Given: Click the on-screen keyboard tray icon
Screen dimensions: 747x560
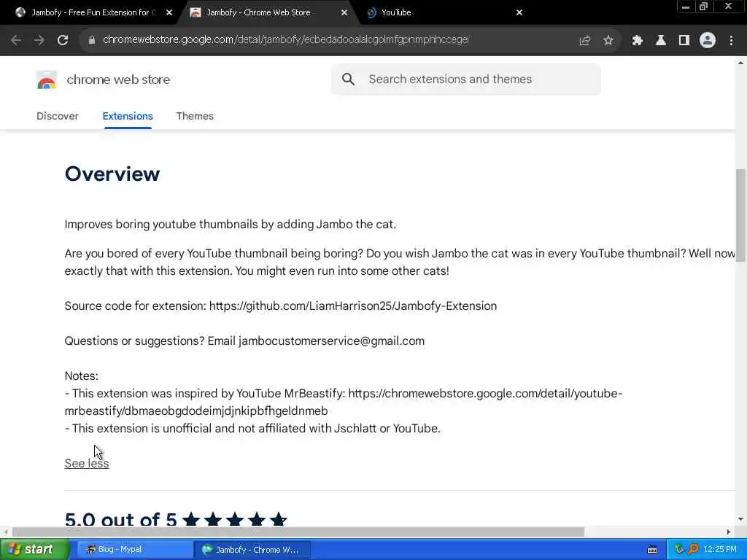Looking at the screenshot, I should (652, 550).
